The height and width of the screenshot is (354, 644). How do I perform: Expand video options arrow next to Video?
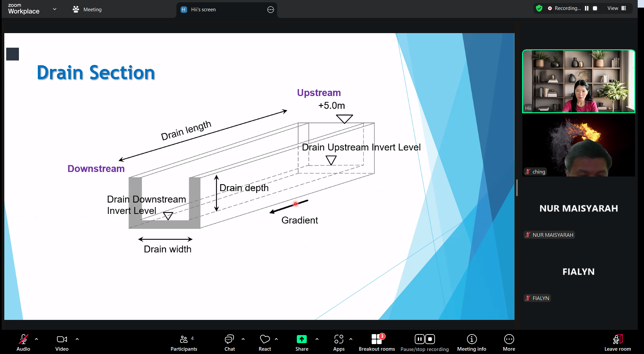77,339
